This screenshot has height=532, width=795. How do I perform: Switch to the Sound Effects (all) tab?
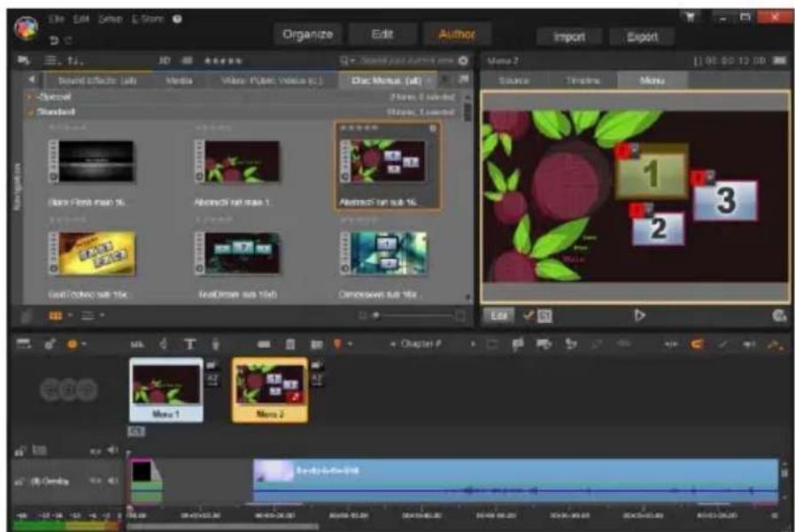96,81
